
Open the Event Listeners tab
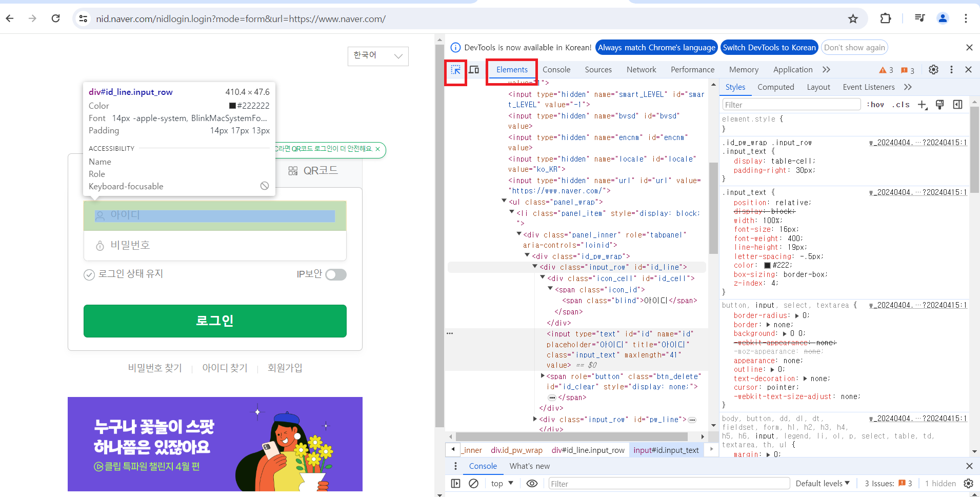coord(869,87)
